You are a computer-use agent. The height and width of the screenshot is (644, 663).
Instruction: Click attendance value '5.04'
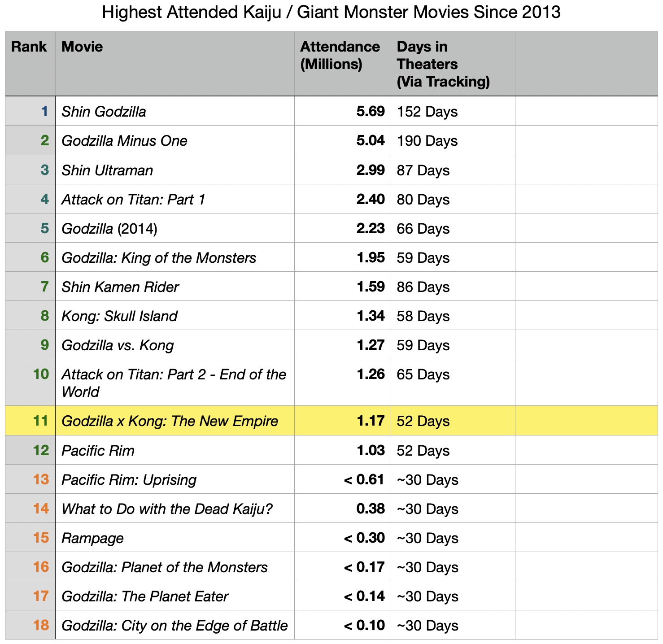coord(371,140)
